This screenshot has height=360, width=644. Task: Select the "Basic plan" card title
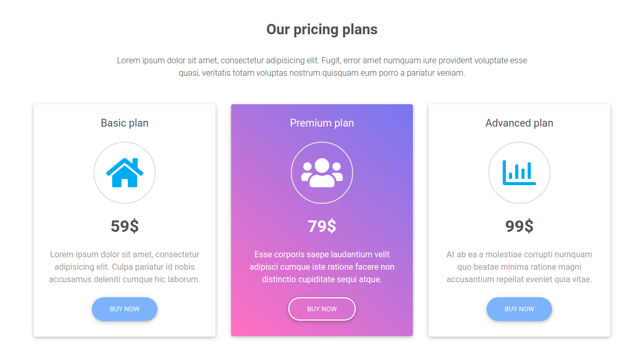click(125, 123)
